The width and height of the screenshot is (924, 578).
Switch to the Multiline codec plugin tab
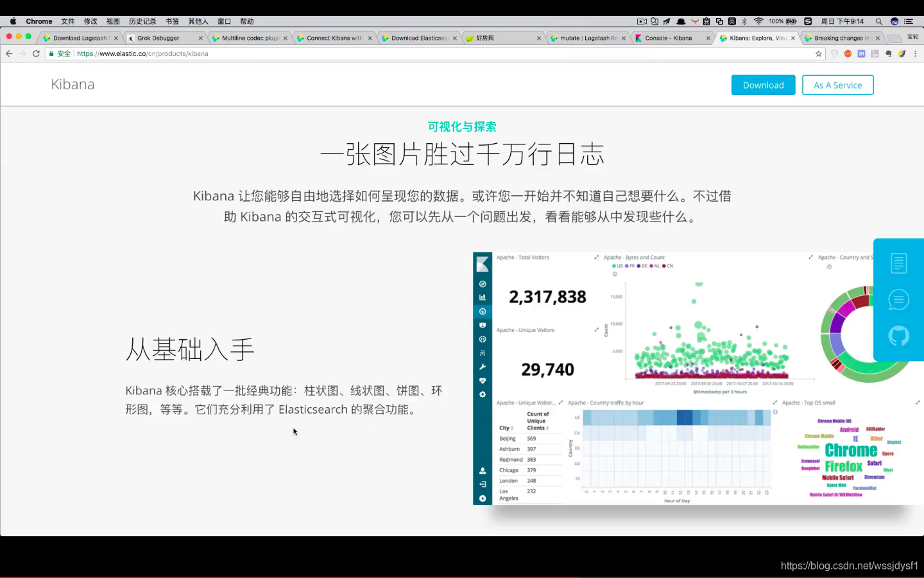(x=250, y=38)
